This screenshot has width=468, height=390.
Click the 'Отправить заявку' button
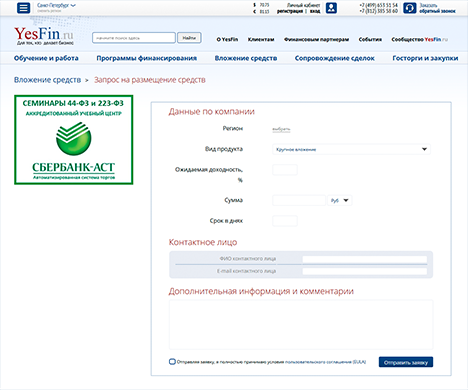tap(406, 362)
